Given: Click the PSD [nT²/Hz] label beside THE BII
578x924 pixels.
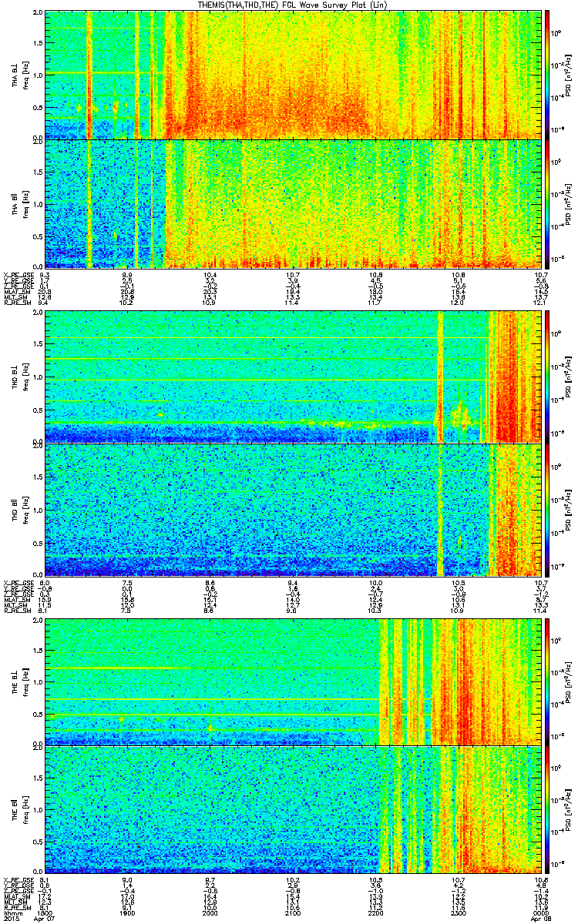Looking at the screenshot, I should click(x=570, y=809).
